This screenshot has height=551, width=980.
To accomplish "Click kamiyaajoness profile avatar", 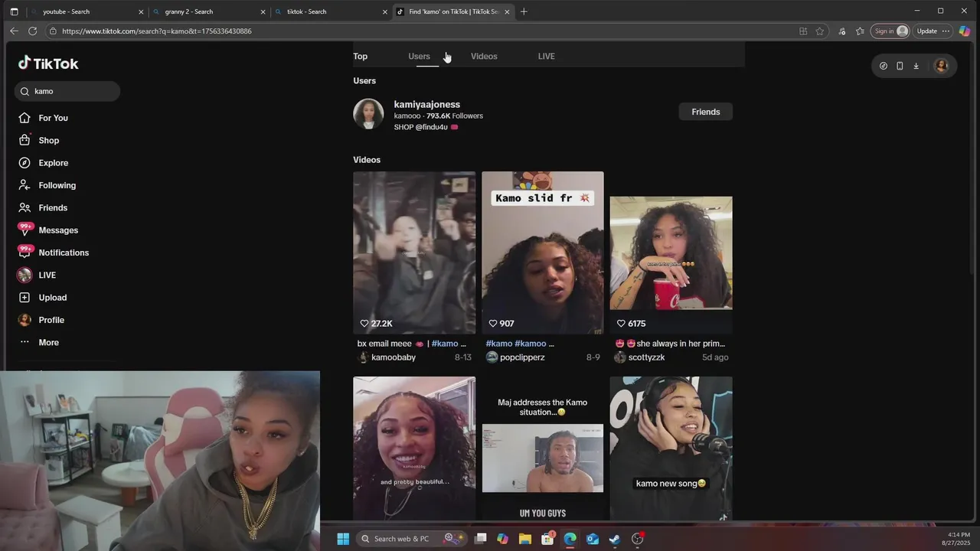I will pyautogui.click(x=368, y=114).
